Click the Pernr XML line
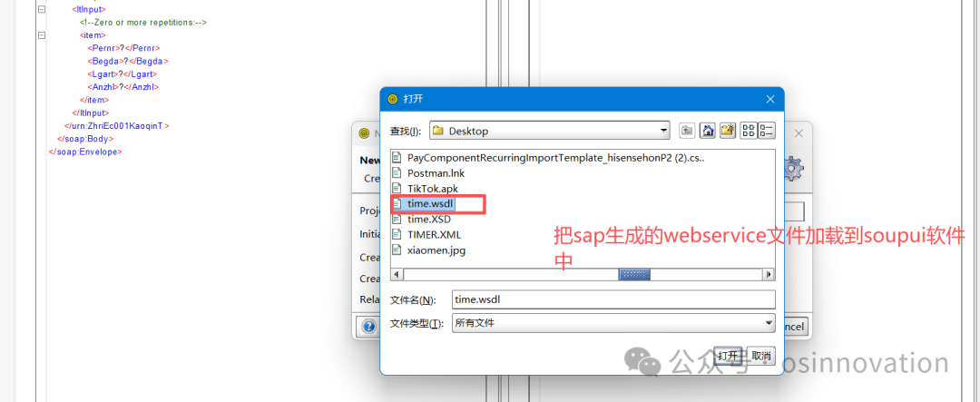Image resolution: width=980 pixels, height=402 pixels. click(x=123, y=48)
